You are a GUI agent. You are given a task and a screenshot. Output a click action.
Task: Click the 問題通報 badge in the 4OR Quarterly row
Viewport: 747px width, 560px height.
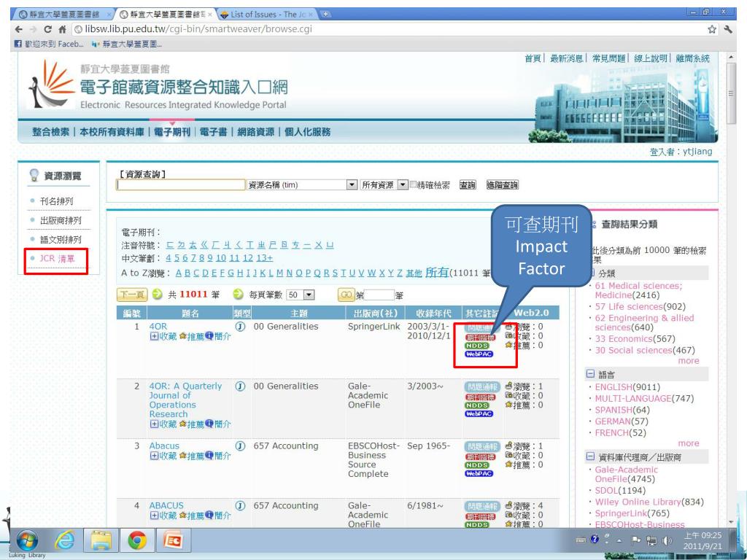pos(482,386)
